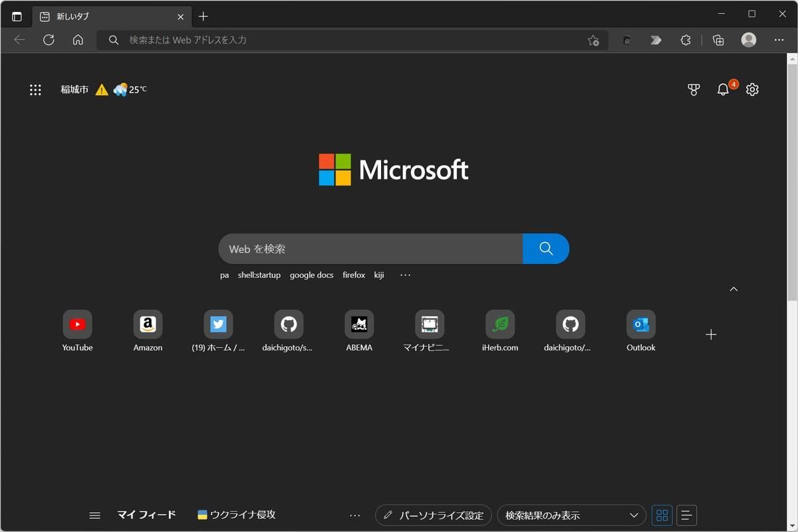Collapse the quick links chevron
Screen dimensions: 798x532
pos(733,289)
